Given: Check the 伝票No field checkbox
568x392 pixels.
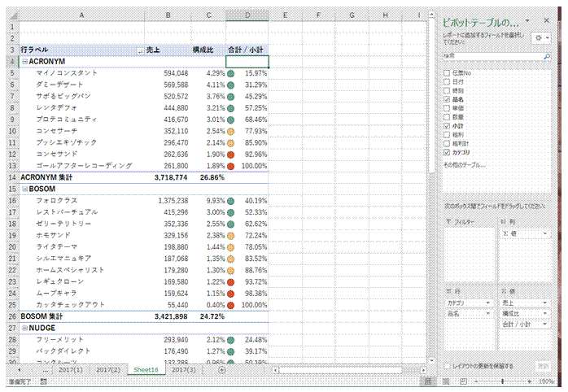Looking at the screenshot, I should tap(447, 72).
